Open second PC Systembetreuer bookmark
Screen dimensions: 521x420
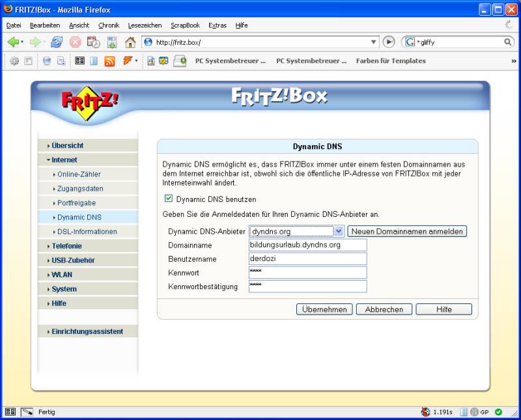(x=311, y=61)
